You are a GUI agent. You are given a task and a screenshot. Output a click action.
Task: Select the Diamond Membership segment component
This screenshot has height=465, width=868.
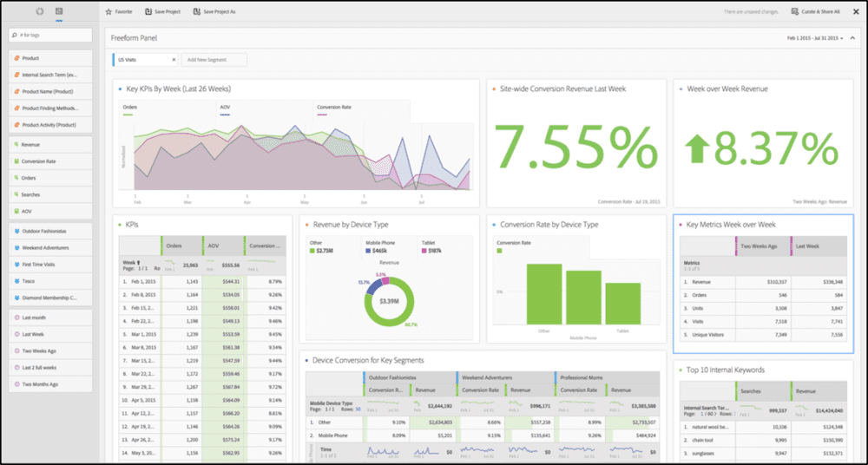click(x=50, y=298)
